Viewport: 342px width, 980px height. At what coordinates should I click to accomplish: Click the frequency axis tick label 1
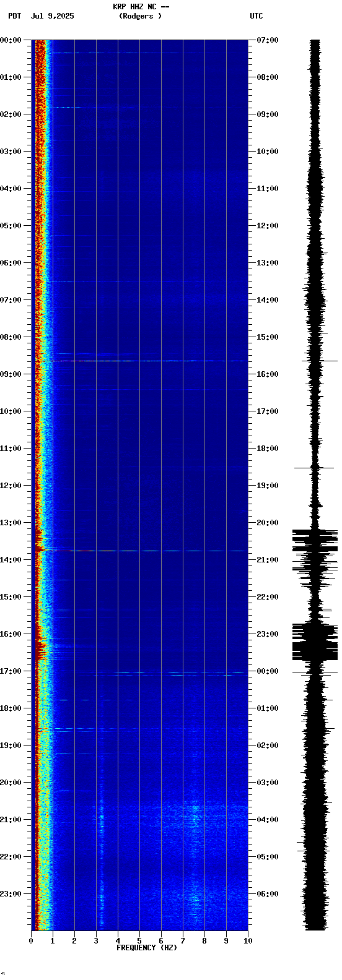pyautogui.click(x=53, y=941)
